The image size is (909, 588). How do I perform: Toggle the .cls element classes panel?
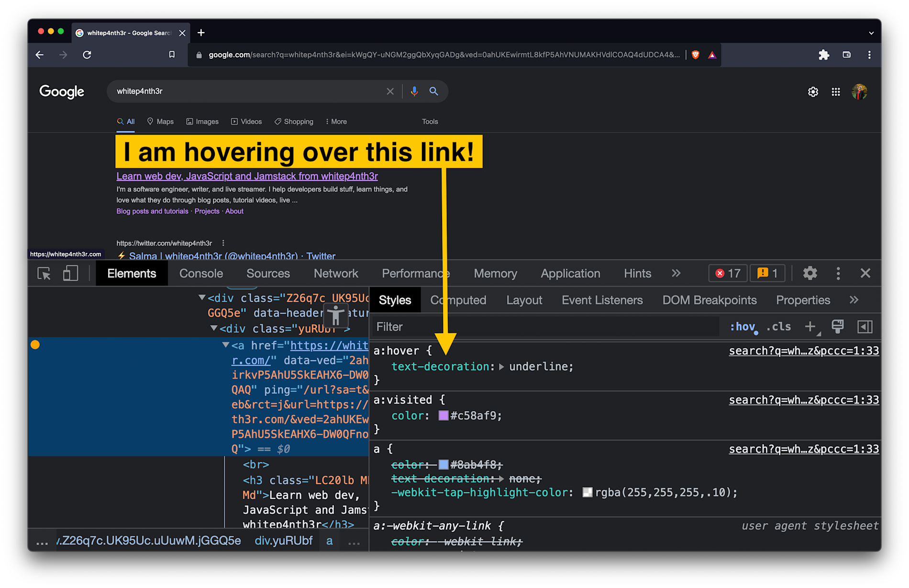pyautogui.click(x=778, y=327)
